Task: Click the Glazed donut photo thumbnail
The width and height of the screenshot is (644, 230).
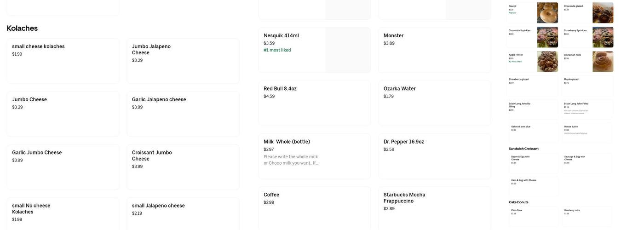Action: coord(547,13)
